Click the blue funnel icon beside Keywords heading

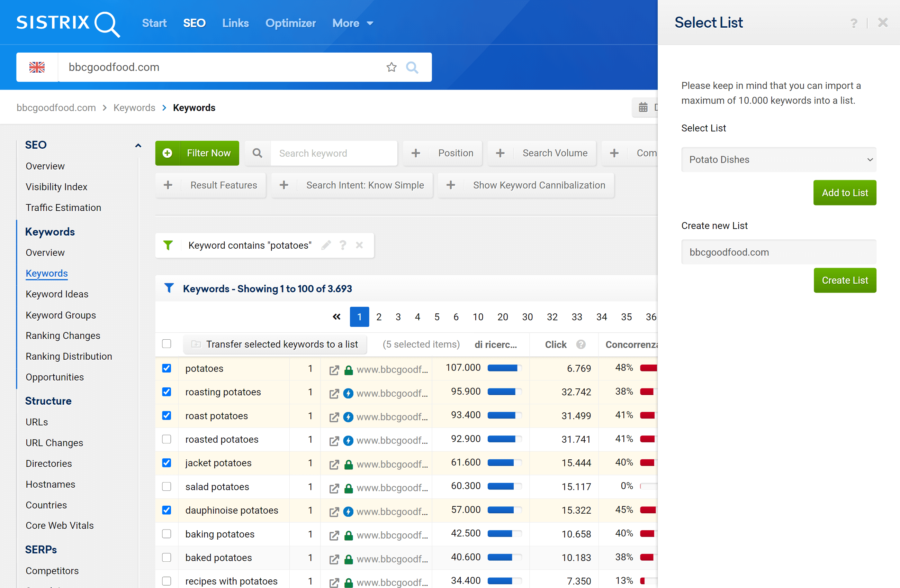click(169, 288)
